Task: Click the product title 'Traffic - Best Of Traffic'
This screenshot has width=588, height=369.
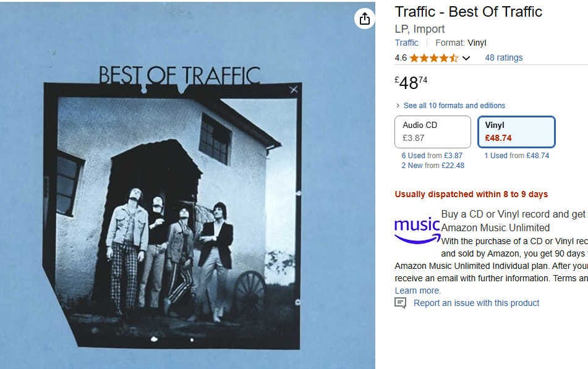Action: tap(468, 12)
